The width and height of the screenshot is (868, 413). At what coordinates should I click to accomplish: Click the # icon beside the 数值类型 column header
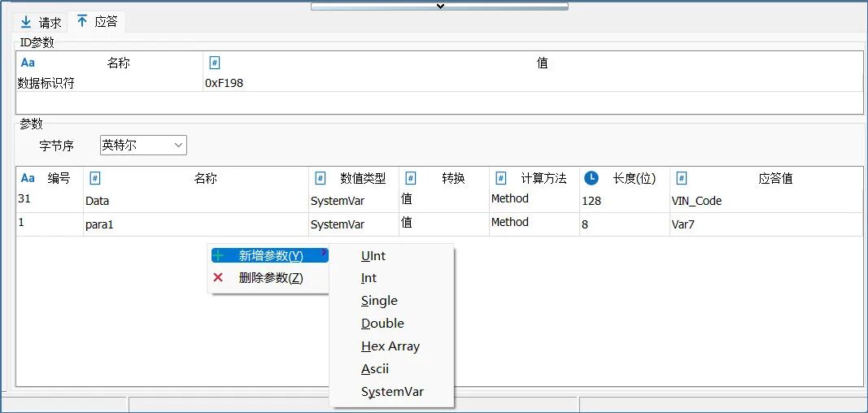coord(320,178)
